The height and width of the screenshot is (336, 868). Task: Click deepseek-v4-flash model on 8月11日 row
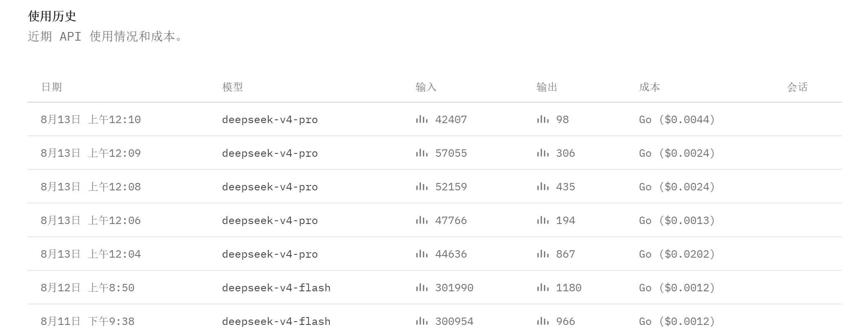point(276,321)
